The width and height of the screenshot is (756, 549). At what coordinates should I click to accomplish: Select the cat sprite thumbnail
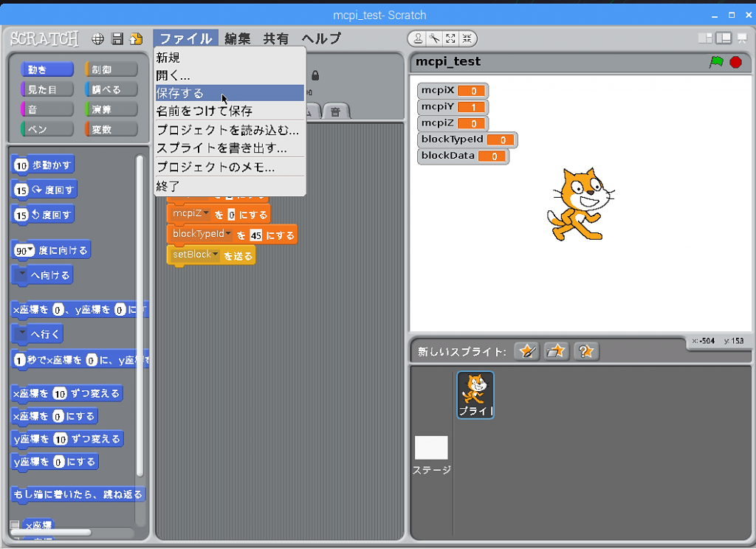pos(475,395)
